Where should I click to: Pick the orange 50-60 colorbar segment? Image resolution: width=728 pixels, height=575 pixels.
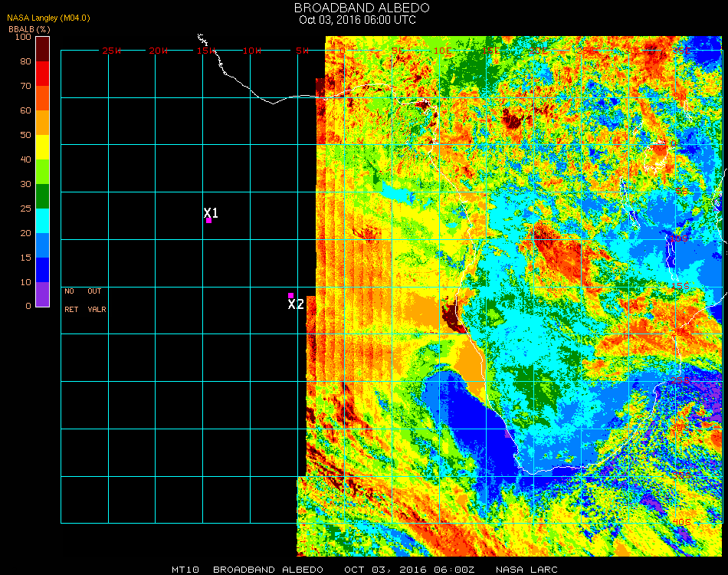[x=42, y=123]
